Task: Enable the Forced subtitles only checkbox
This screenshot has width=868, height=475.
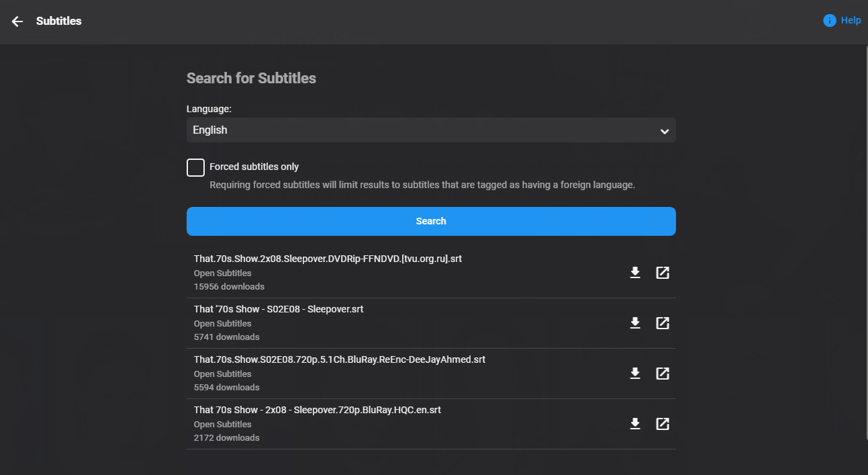Action: 195,167
